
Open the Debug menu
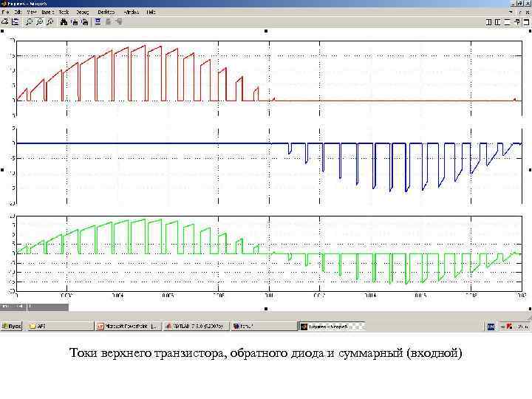tap(83, 12)
